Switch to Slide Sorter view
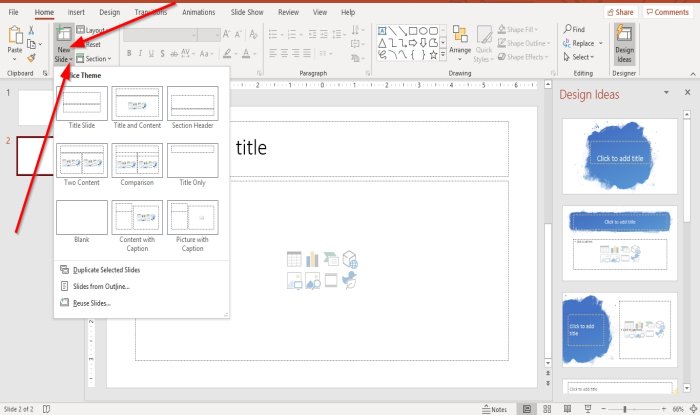The width and height of the screenshot is (700, 415). click(x=546, y=409)
